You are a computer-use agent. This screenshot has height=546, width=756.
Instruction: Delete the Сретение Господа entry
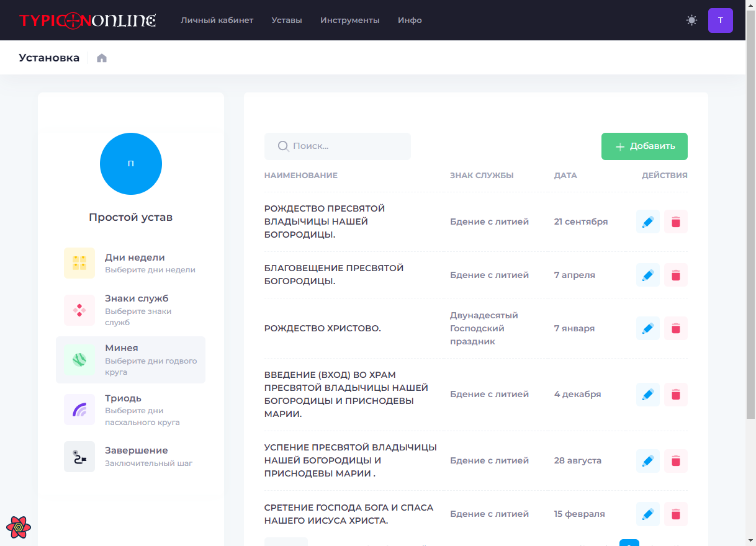[x=676, y=514]
